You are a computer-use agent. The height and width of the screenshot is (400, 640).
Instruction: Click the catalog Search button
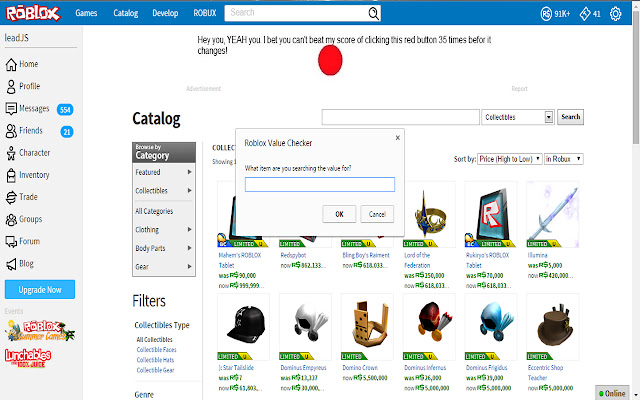click(x=571, y=117)
